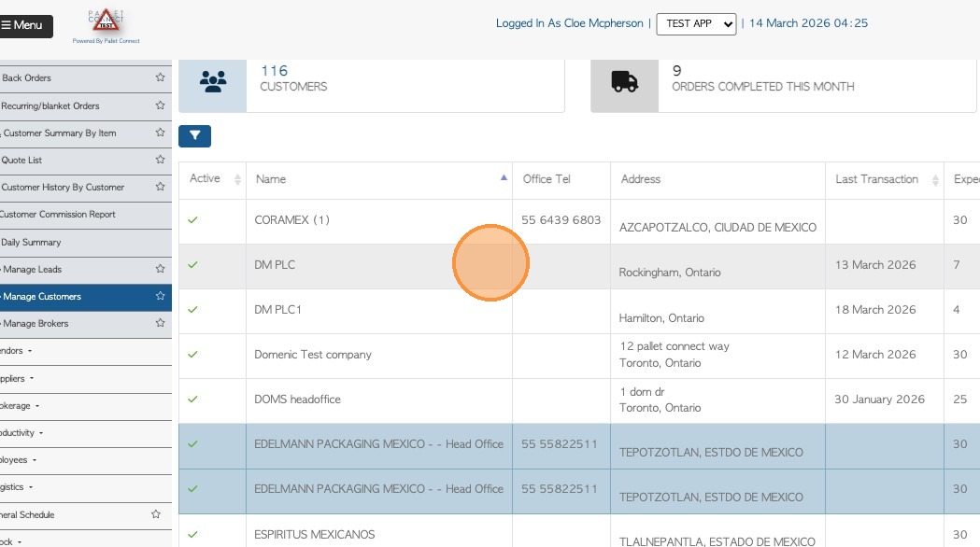Open the blue filter funnel button
The width and height of the screenshot is (980, 547).
[x=194, y=135]
